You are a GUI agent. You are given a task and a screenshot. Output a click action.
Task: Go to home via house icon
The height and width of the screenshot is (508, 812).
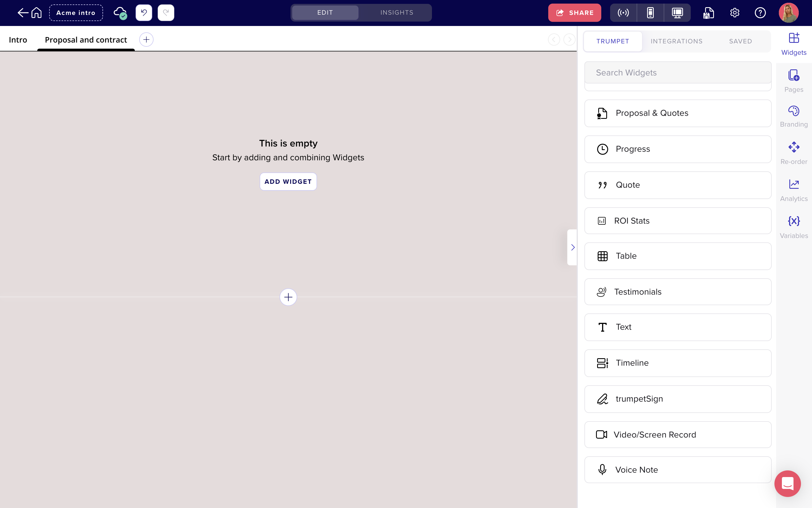pos(36,13)
